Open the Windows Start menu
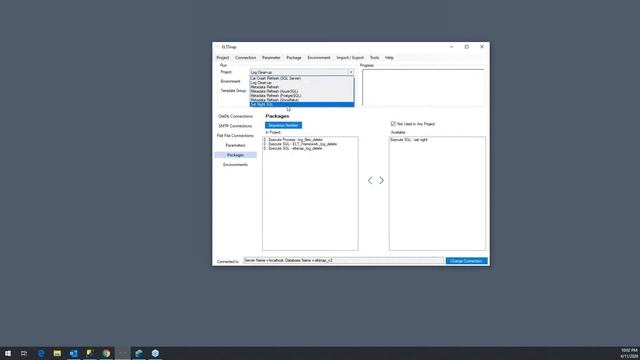640x360 pixels. pyautogui.click(x=8, y=353)
